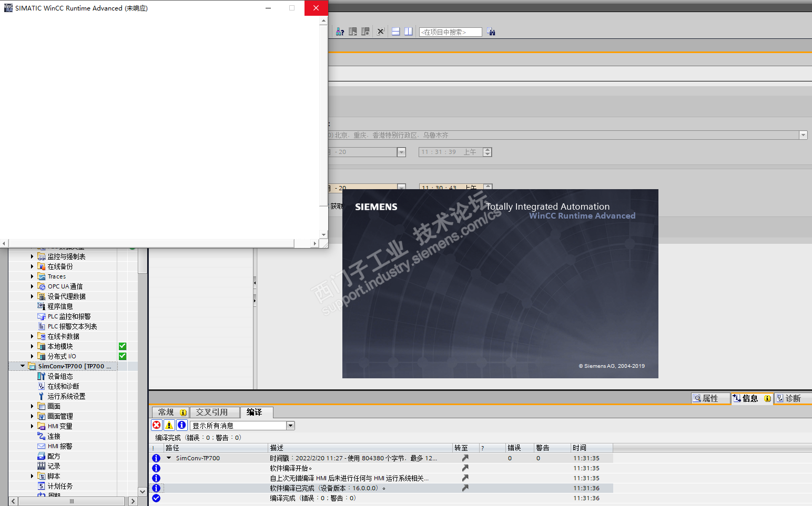Expand the 在线备份 tree node
This screenshot has height=506, width=812.
click(32, 266)
